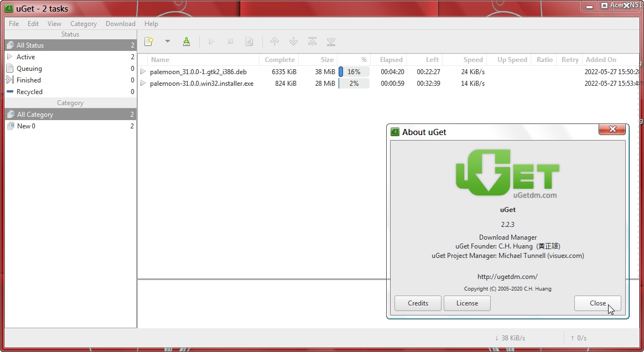
Task: Click the Elapsed column header
Action: 388,60
